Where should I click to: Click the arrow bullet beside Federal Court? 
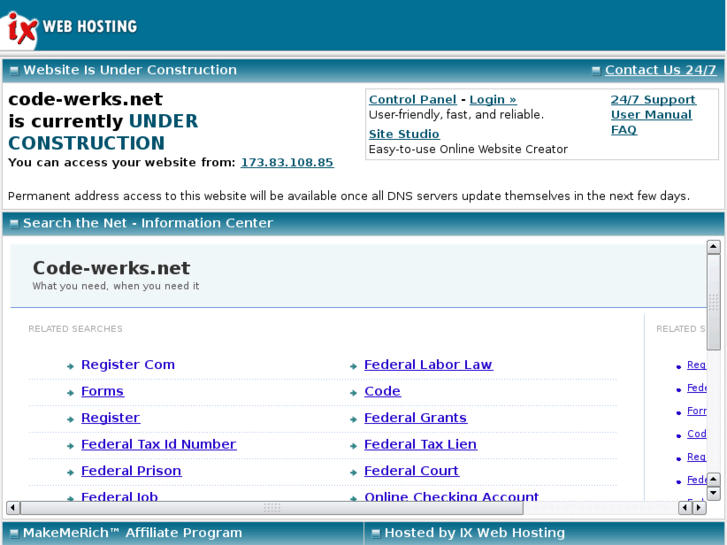coord(353,473)
